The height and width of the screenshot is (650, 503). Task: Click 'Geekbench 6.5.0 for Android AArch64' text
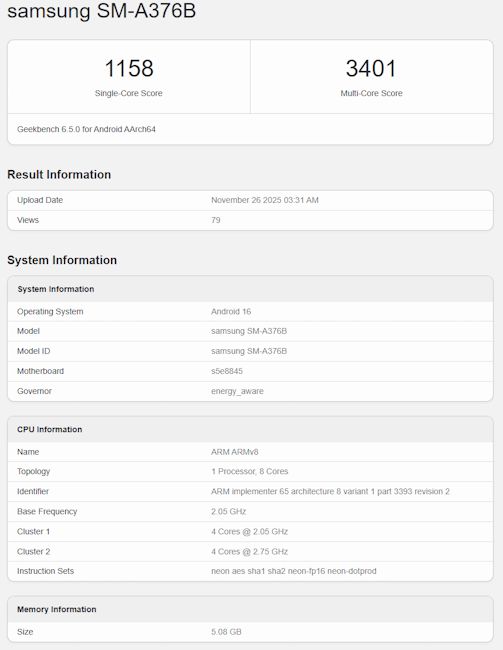[86, 129]
